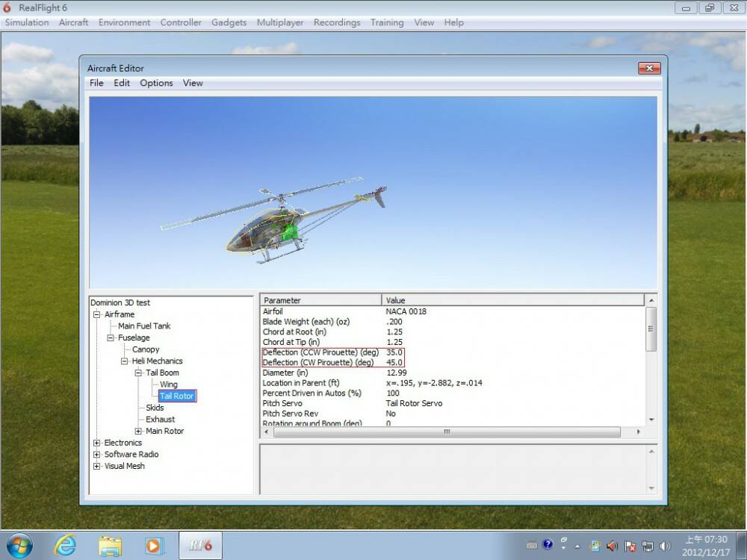Select the Electronics tree item
The image size is (747, 560).
[123, 443]
